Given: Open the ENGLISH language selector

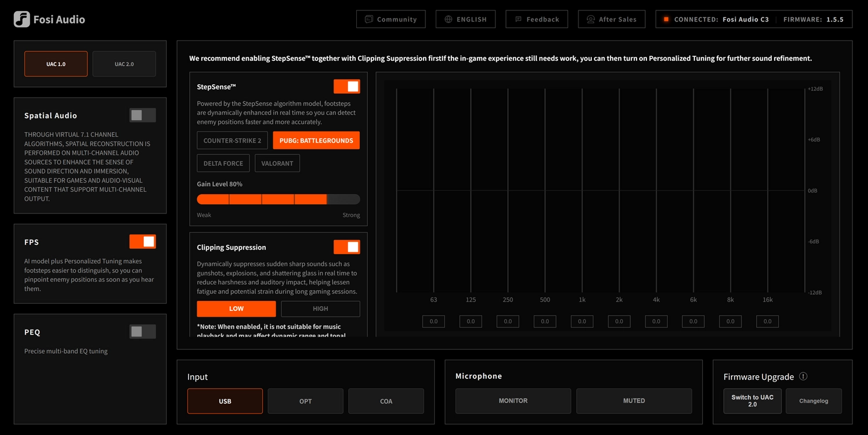Looking at the screenshot, I should coord(465,19).
